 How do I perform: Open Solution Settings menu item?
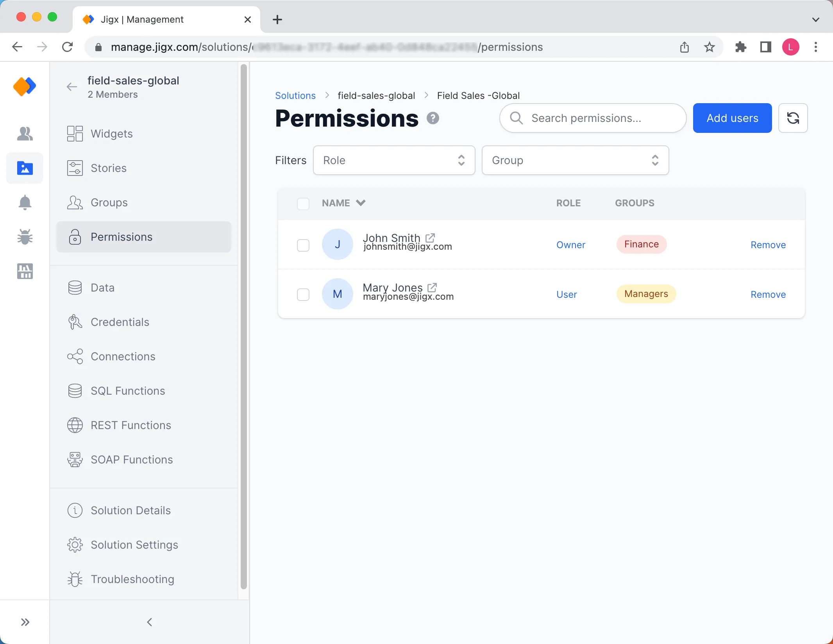[144, 545]
